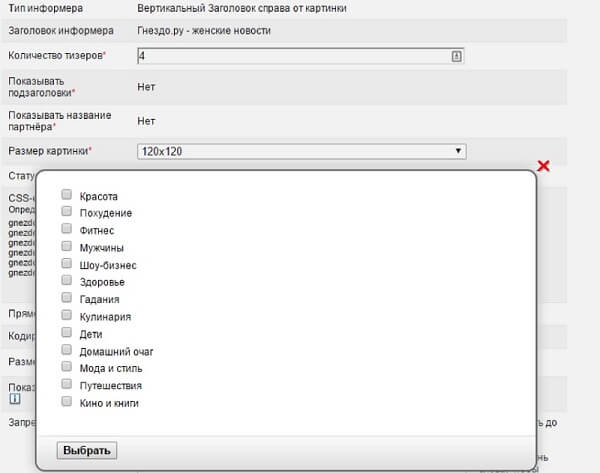Check the Кино и книги checkbox

66,402
